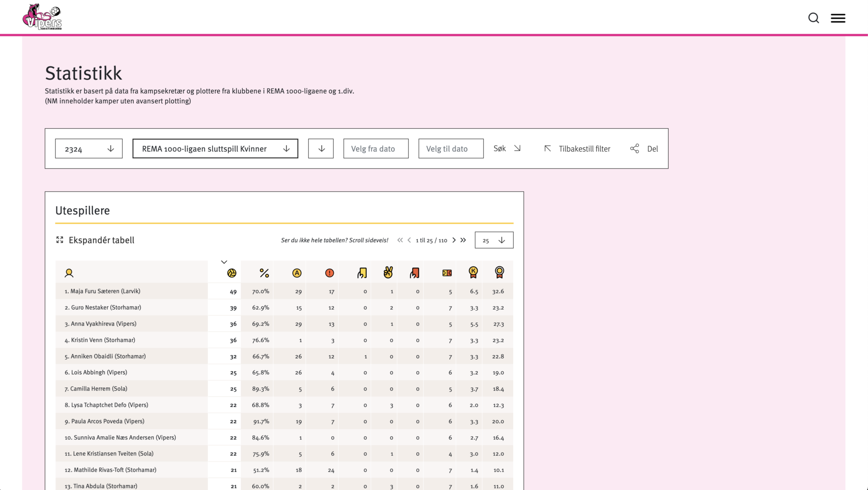
Task: Sort by goals handball icon column
Action: (x=231, y=273)
